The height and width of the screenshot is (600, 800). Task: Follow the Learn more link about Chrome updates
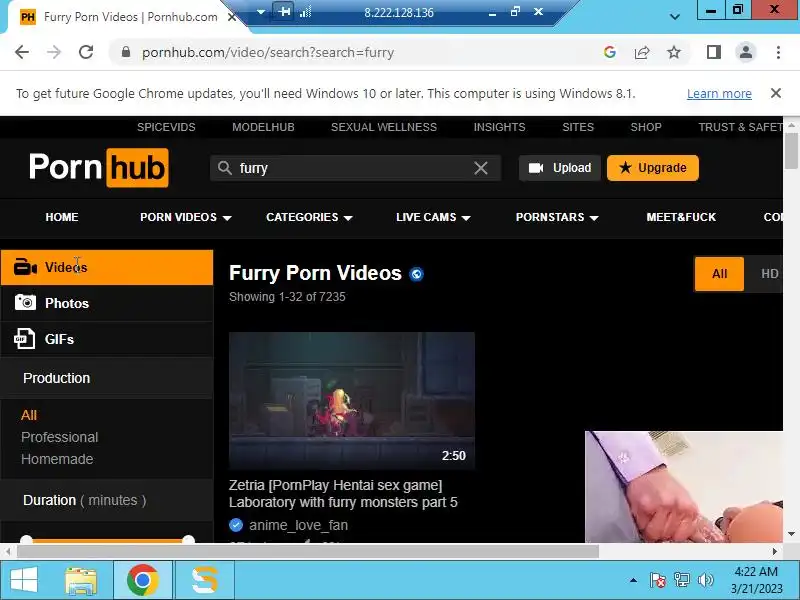[x=719, y=93]
